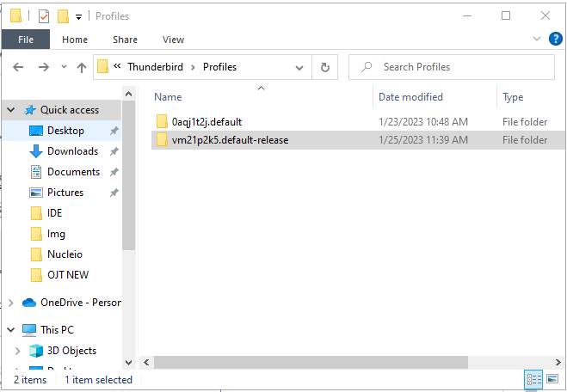Select OneDrive - Personal in navigation pane

point(81,303)
